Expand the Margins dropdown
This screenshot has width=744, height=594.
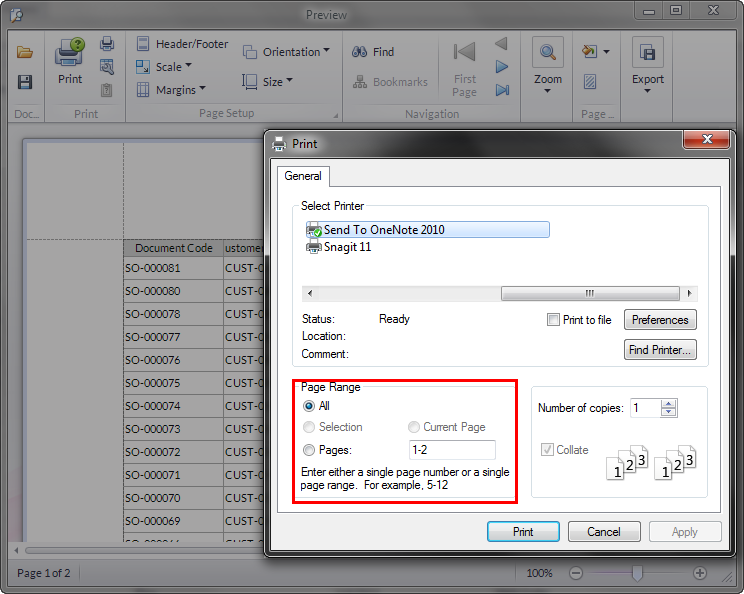click(180, 90)
